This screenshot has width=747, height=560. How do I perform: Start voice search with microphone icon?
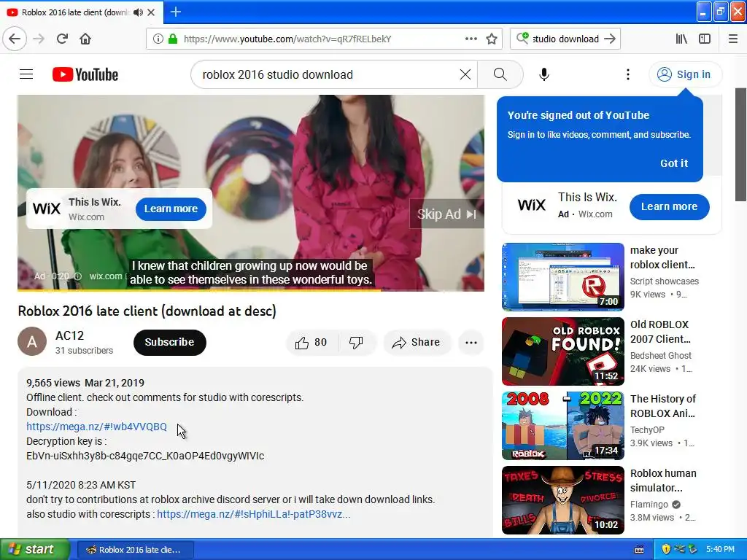point(544,74)
